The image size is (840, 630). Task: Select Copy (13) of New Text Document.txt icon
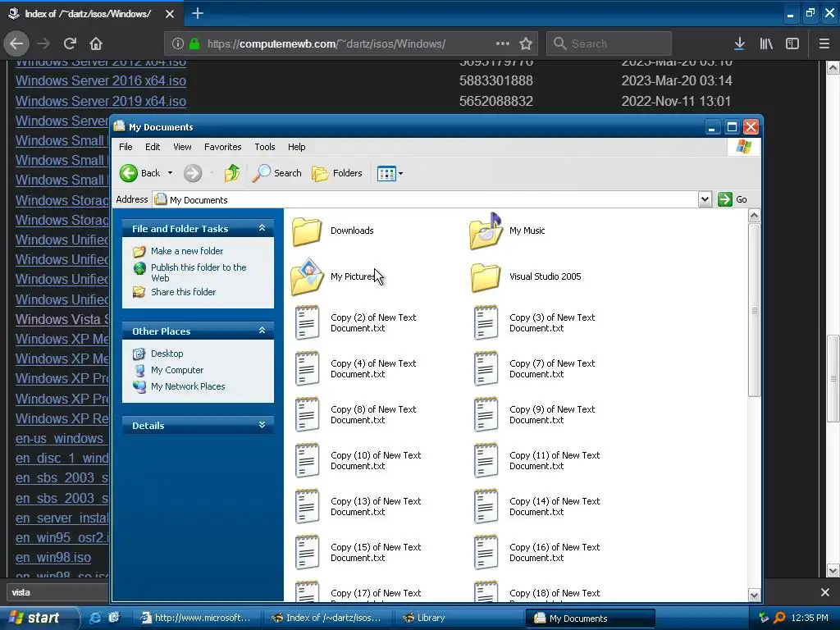coord(307,506)
